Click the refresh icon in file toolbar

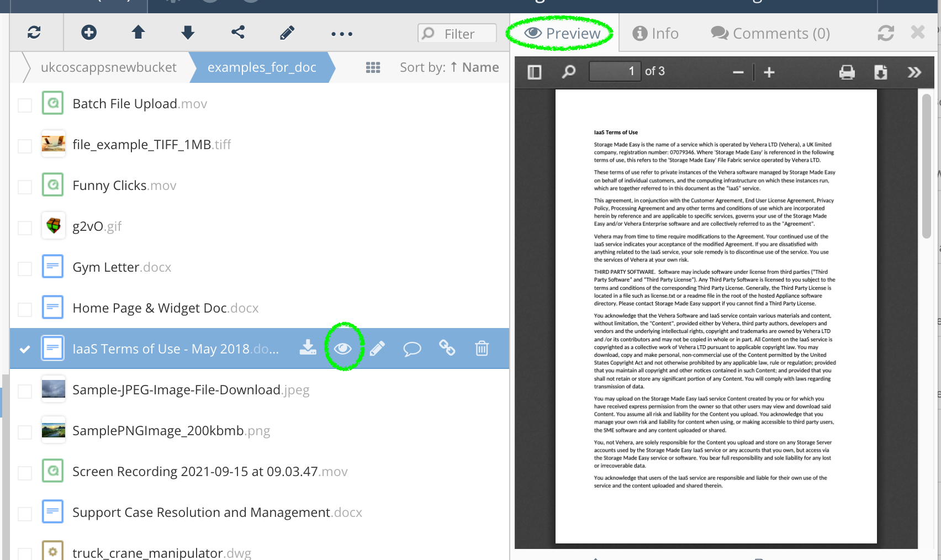click(x=34, y=33)
